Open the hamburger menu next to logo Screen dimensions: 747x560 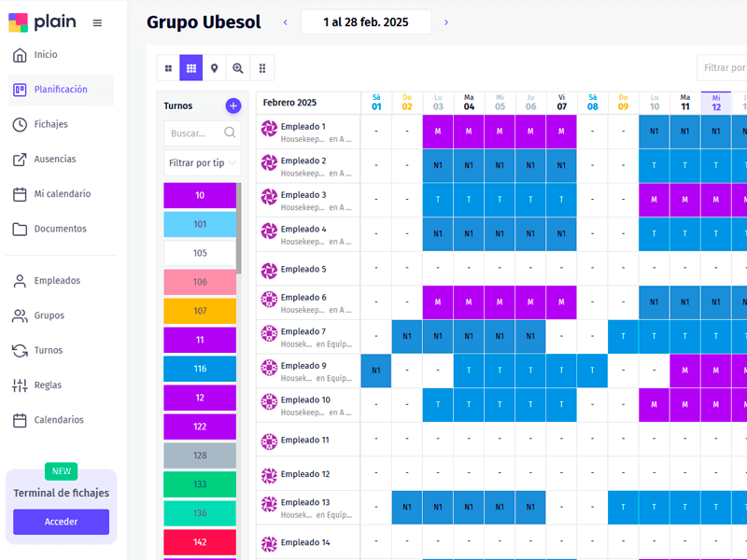point(97,23)
